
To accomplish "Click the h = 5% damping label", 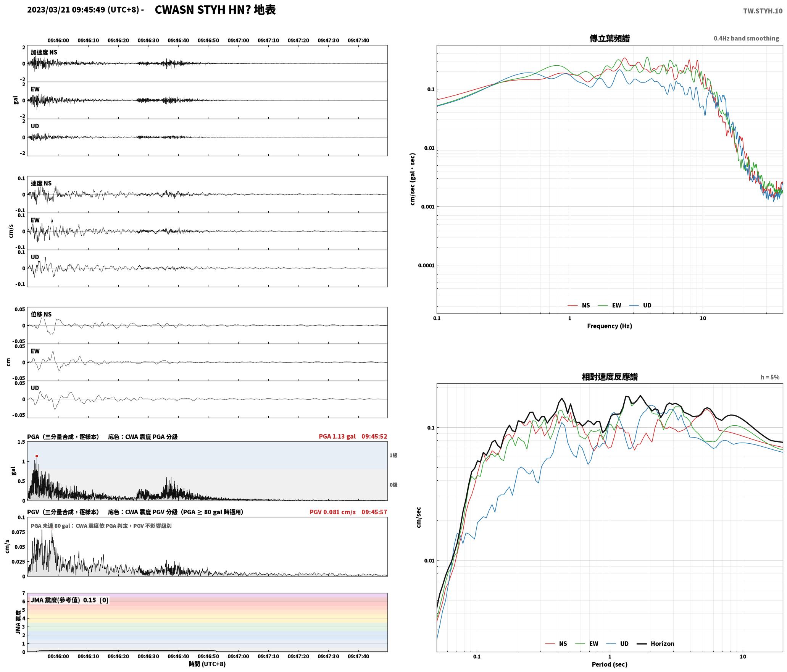I will click(x=770, y=377).
